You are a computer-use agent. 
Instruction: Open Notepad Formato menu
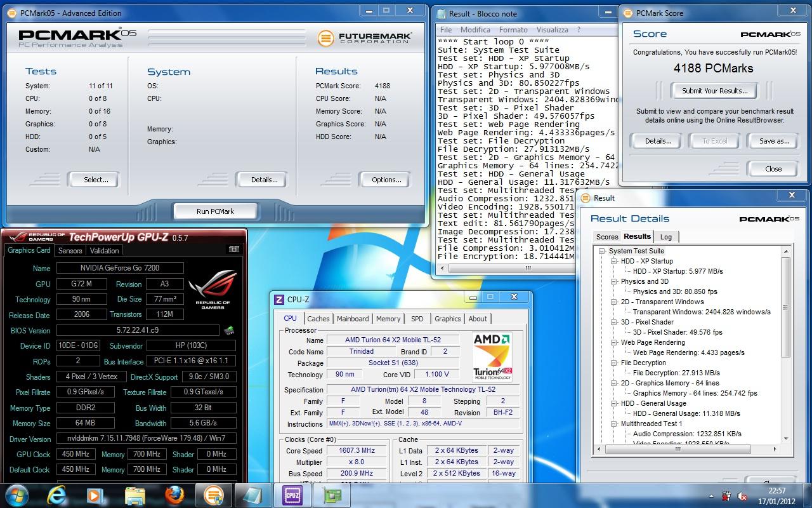point(513,30)
